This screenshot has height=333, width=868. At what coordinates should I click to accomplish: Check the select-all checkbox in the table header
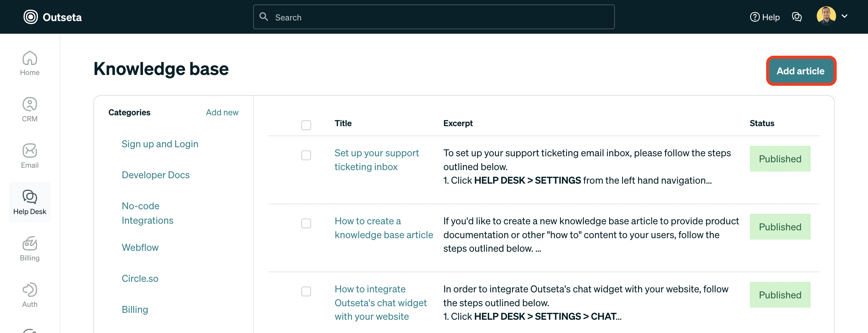tap(306, 125)
